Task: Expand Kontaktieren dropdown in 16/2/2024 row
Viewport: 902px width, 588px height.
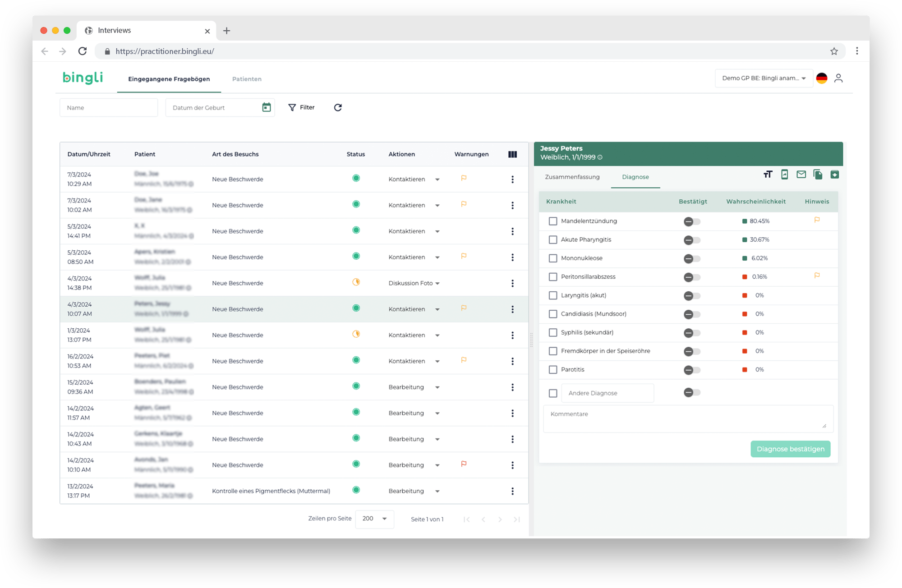Action: coord(437,361)
